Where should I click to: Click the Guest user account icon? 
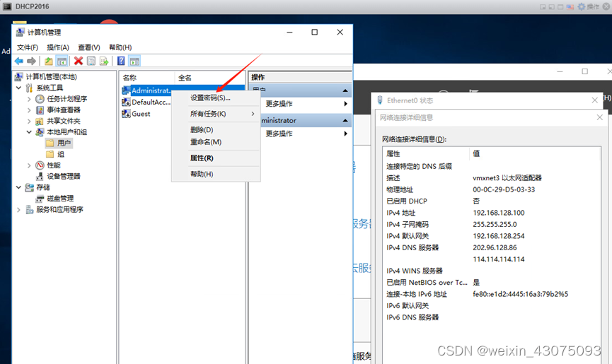coord(126,114)
